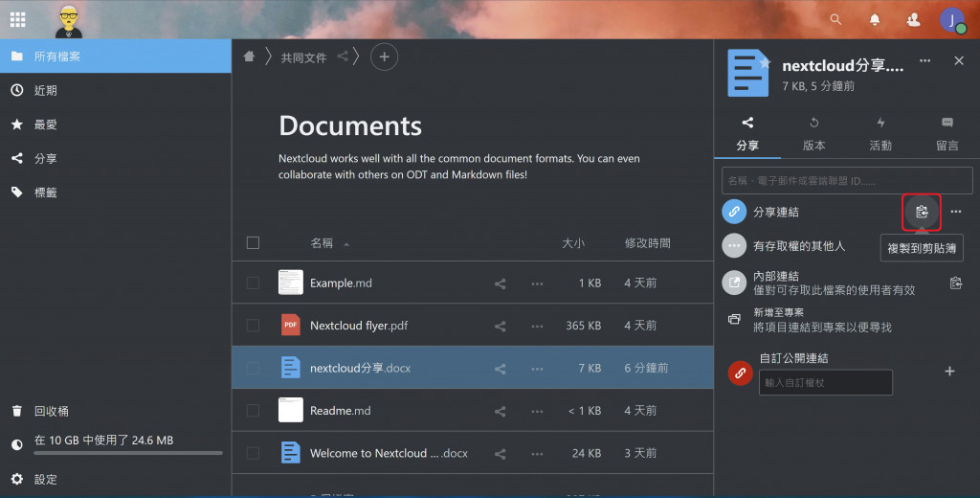Click the red 自訂公開連結 icon

pos(741,373)
